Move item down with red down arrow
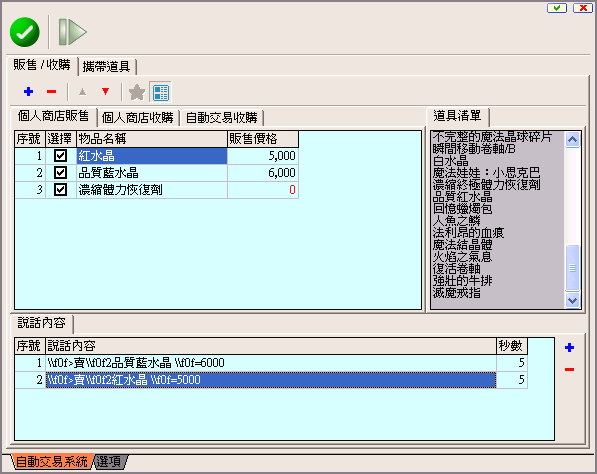This screenshot has width=597, height=474. tap(105, 91)
